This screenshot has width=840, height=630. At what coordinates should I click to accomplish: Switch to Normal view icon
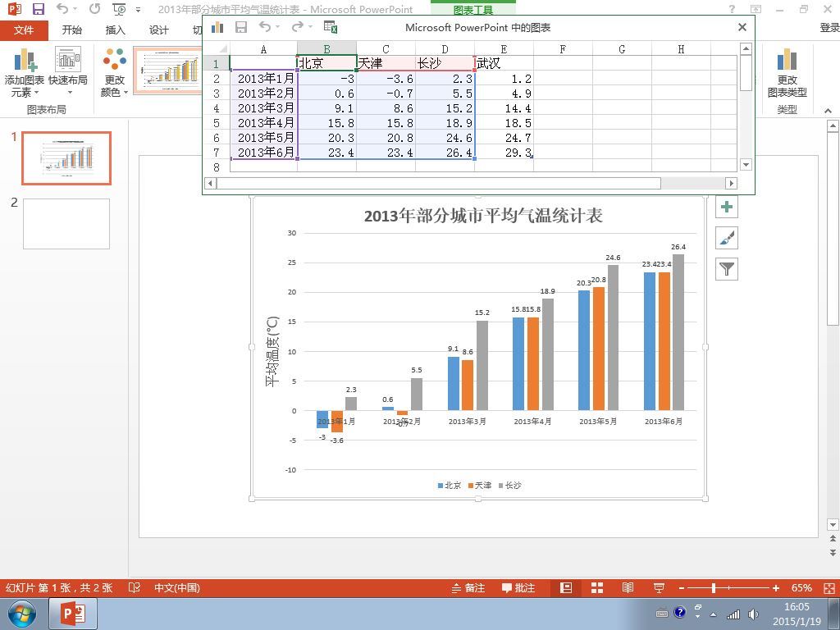(x=566, y=588)
